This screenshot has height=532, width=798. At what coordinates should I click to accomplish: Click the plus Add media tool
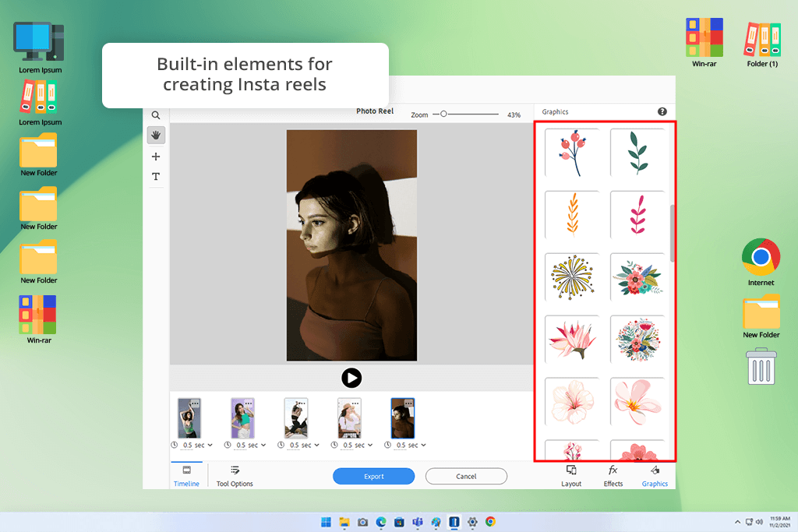[156, 157]
